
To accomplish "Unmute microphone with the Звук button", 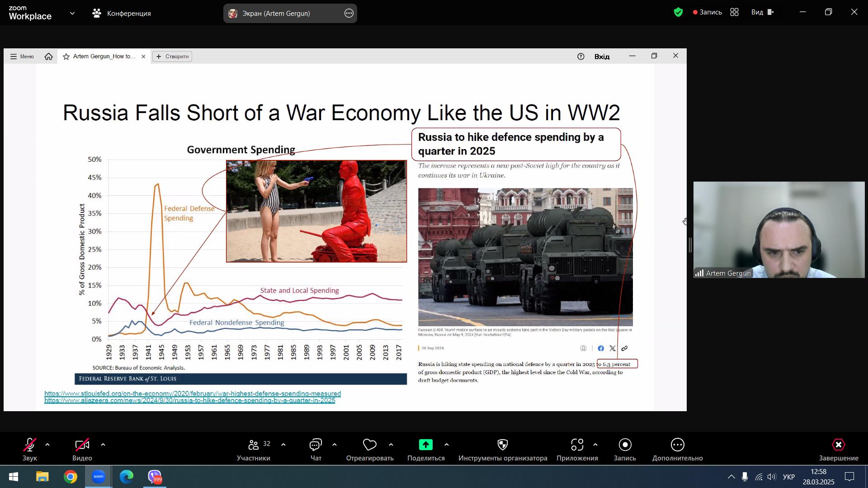I will pyautogui.click(x=30, y=450).
